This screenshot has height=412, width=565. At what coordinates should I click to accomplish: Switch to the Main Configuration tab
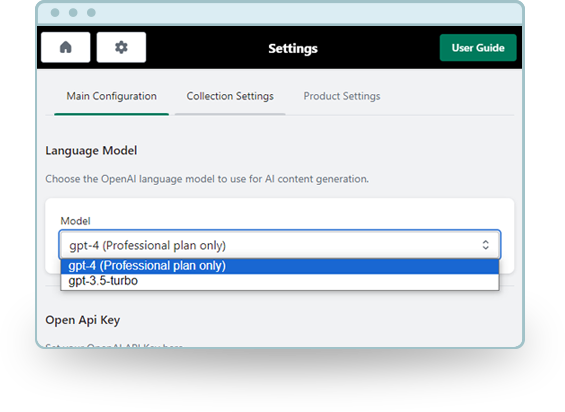point(111,96)
